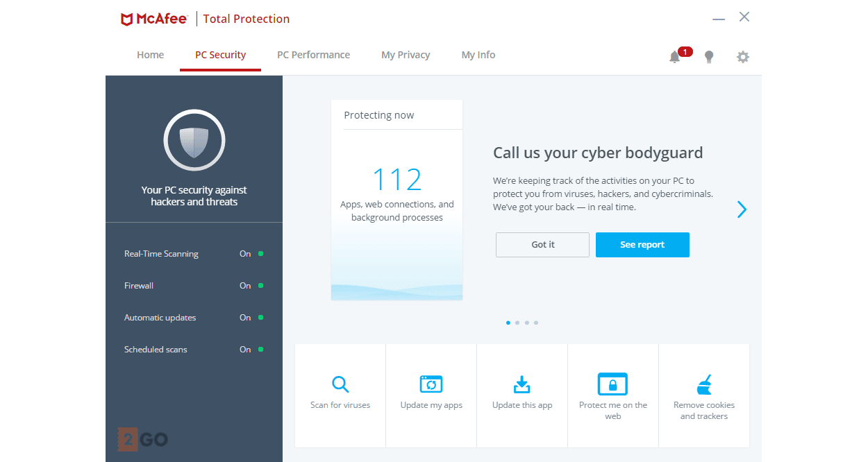Click the Update this app download icon
The height and width of the screenshot is (462, 868).
[522, 384]
